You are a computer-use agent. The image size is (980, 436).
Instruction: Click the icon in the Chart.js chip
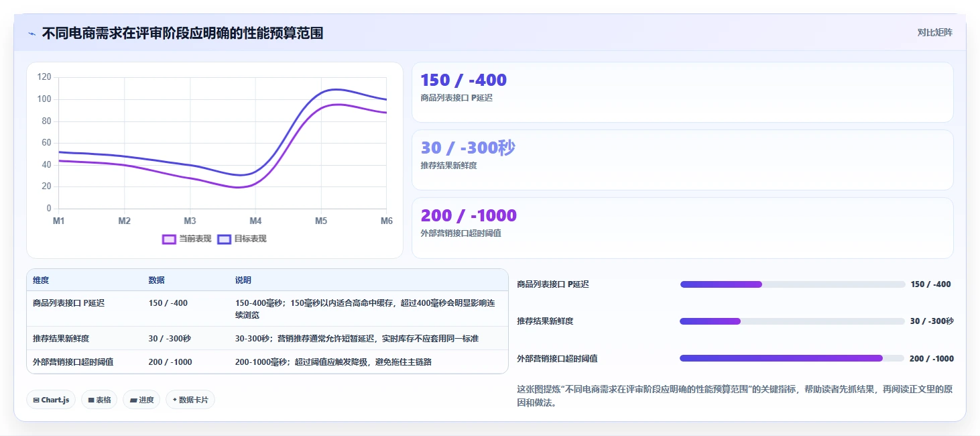click(x=36, y=400)
